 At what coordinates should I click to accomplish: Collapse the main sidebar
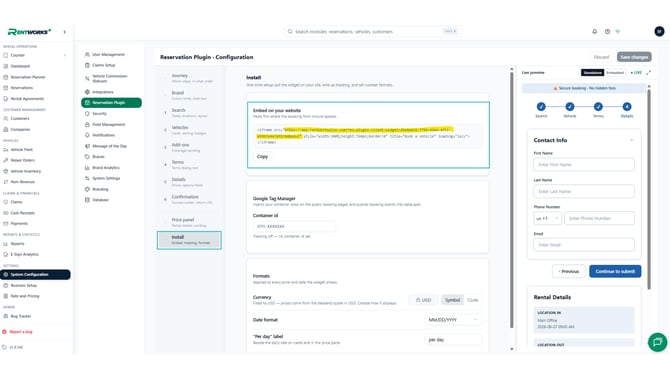tap(65, 32)
